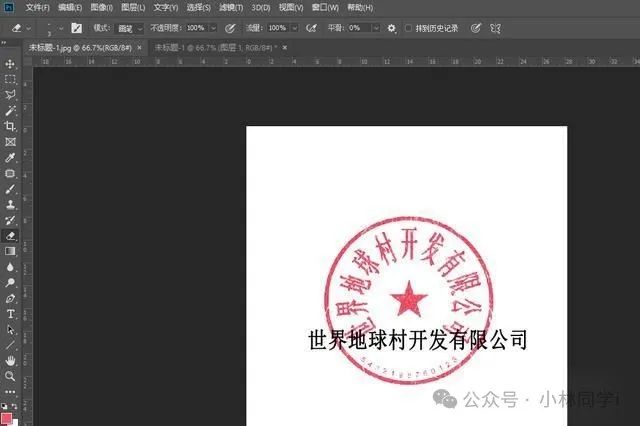Select the Rectangular Marquee tool
Screen dimensions: 640x426
(x=10, y=79)
